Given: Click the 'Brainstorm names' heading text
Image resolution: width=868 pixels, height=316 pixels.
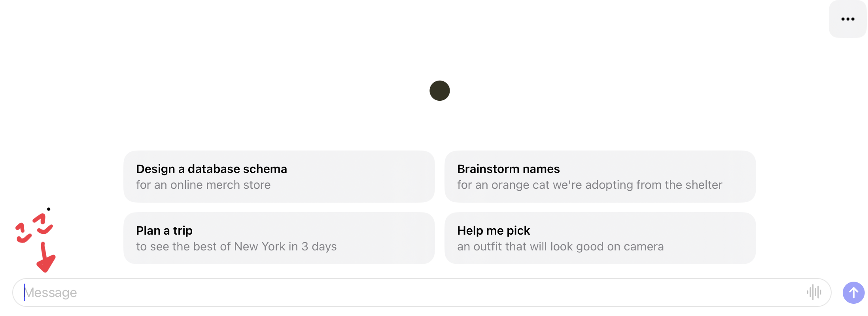Looking at the screenshot, I should (508, 169).
